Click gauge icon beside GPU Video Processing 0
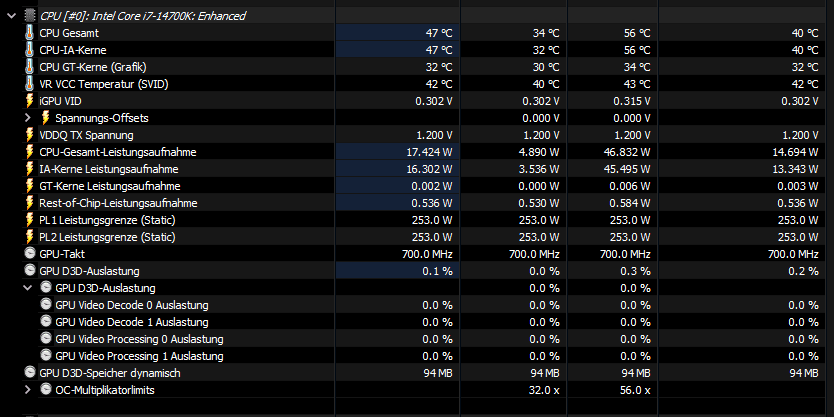 [46, 338]
